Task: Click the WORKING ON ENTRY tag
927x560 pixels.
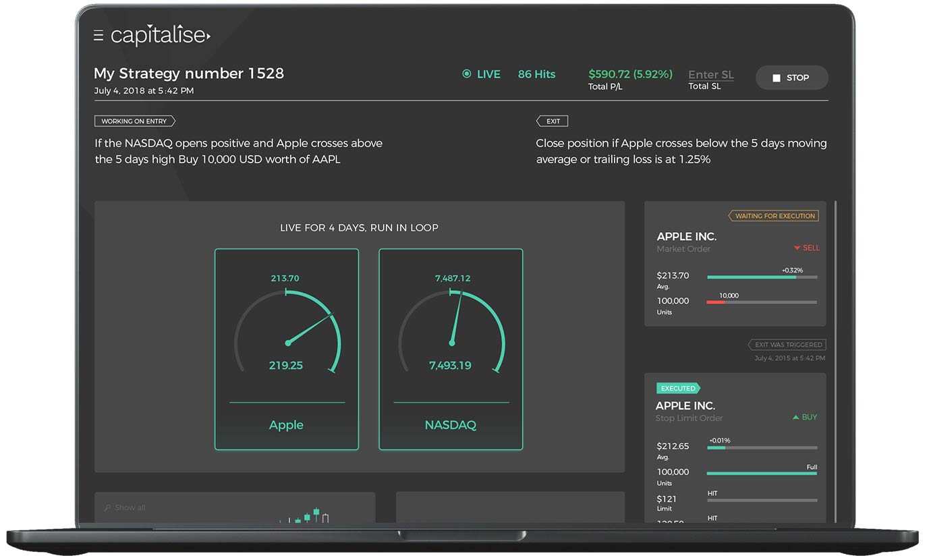Action: tap(135, 121)
